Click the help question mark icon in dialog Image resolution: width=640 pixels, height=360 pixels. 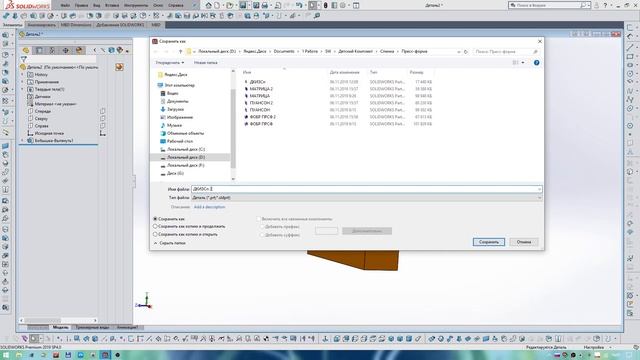point(536,62)
